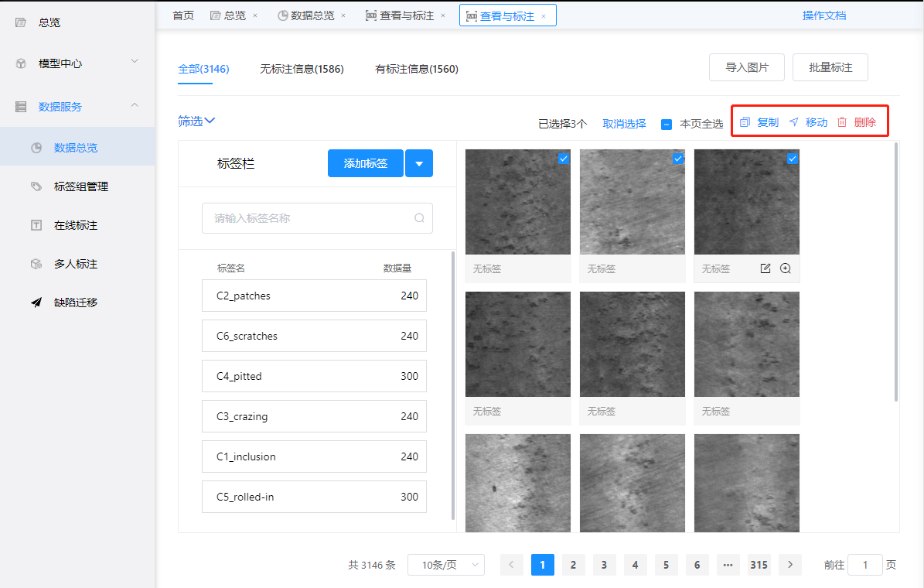Uncheck the second selected image checkbox
The height and width of the screenshot is (588, 924).
pyautogui.click(x=678, y=158)
